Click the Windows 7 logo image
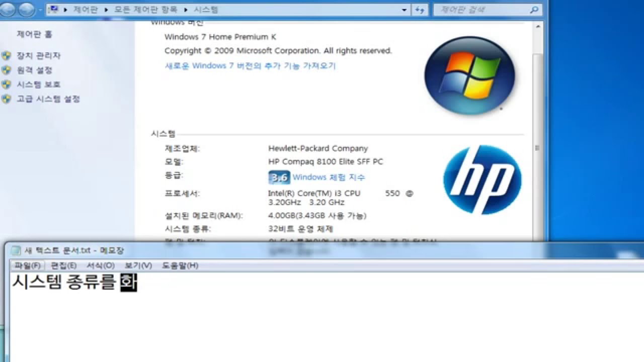The width and height of the screenshot is (644, 362). click(x=469, y=75)
